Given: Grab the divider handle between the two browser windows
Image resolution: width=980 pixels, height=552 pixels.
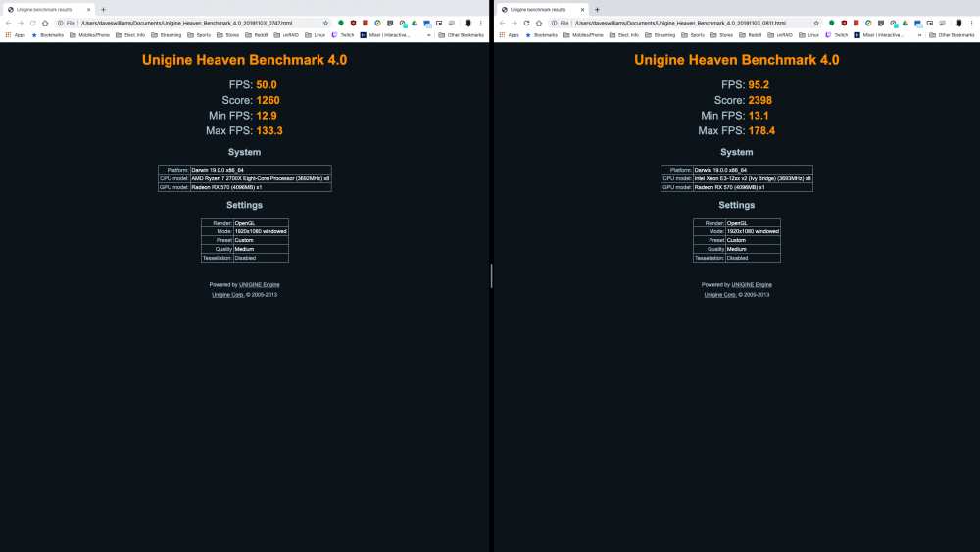Looking at the screenshot, I should click(492, 276).
